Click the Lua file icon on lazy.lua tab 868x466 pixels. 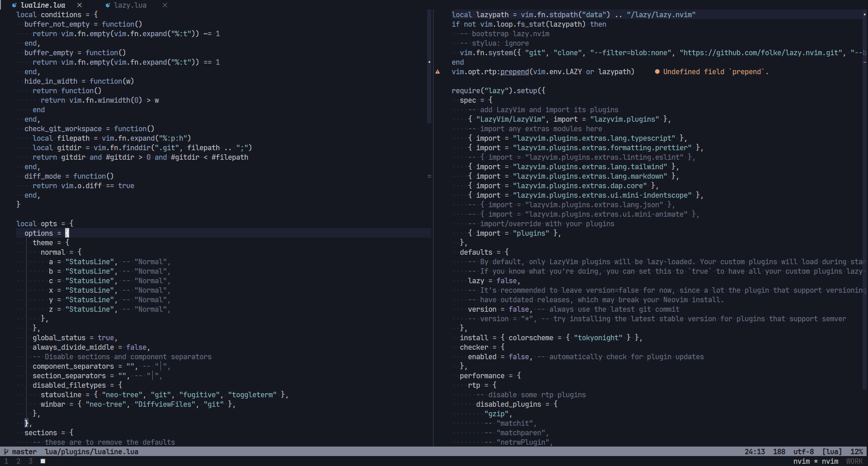click(108, 5)
